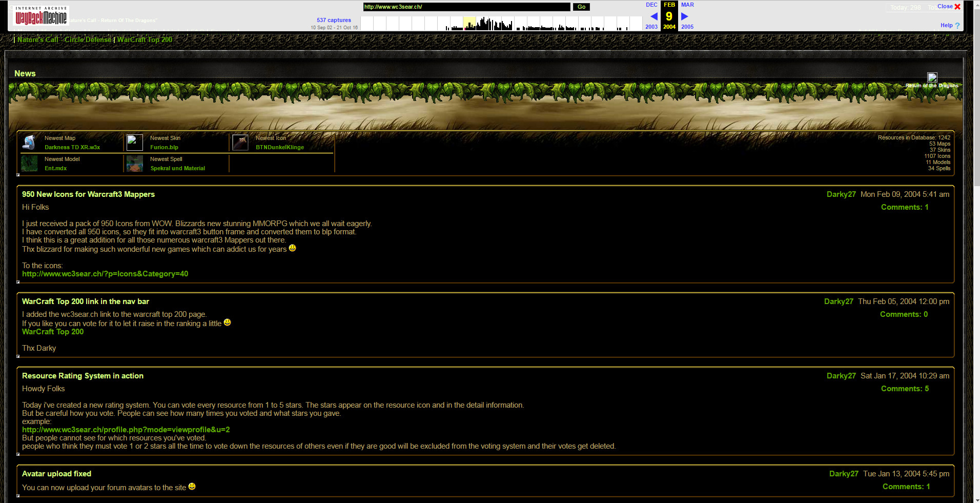Click the scrollbar down arrow
The image size is (980, 503).
(x=976, y=499)
